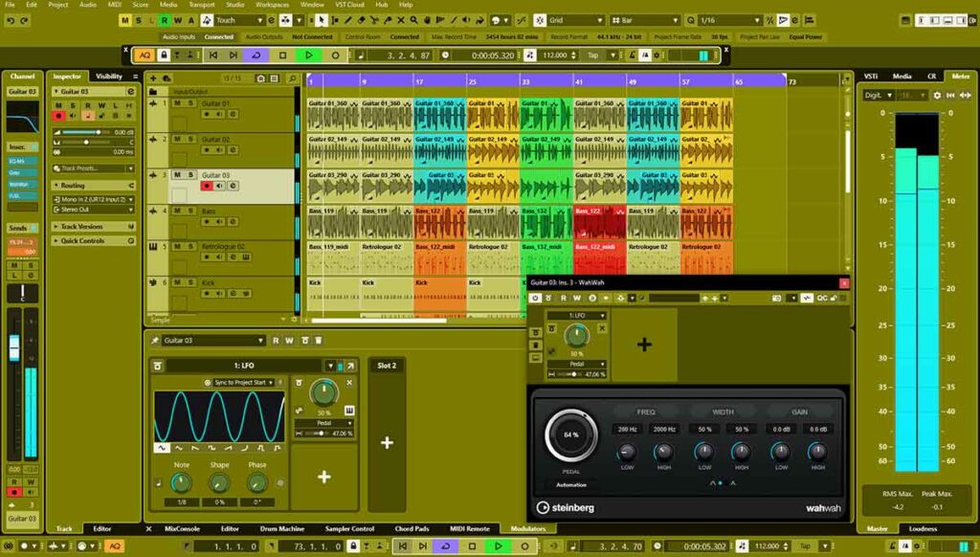Click the inspector volume slider for Guitar 03
Image resolution: width=980 pixels, height=557 pixels.
click(x=86, y=132)
